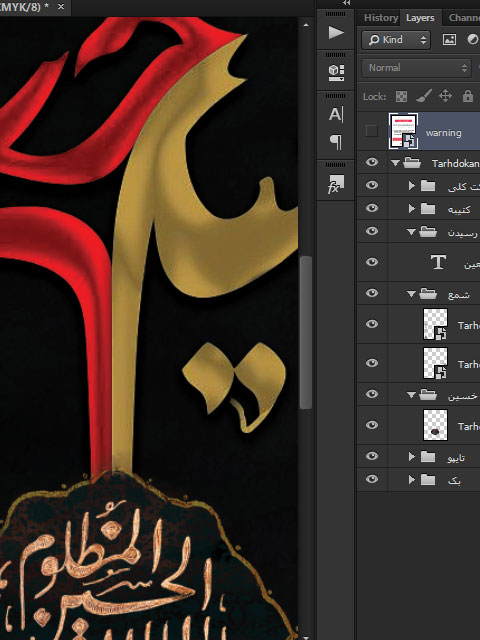This screenshot has width=480, height=640.
Task: Expand the کتیبه folder group
Action: click(x=411, y=209)
